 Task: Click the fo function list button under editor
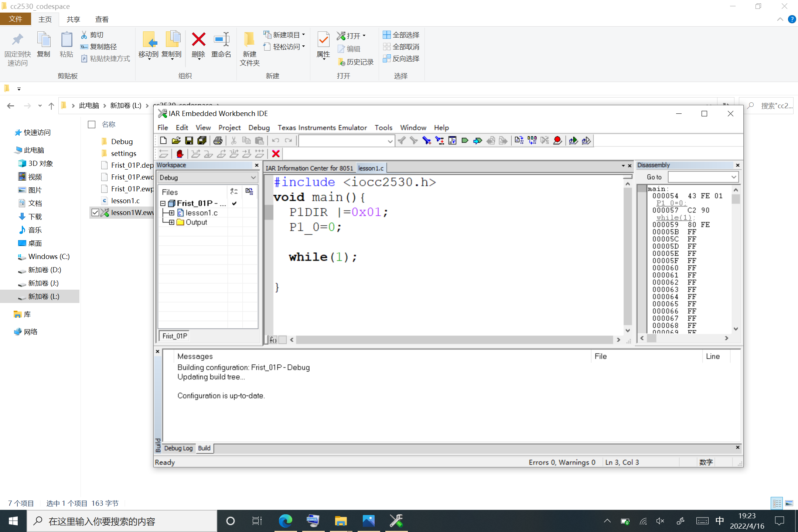point(273,340)
